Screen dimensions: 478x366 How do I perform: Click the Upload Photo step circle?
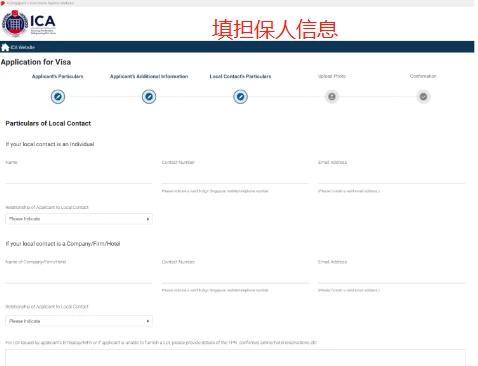point(332,97)
